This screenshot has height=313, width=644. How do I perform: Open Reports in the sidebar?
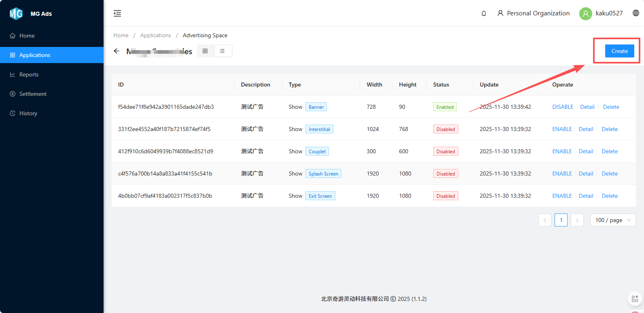pos(29,74)
